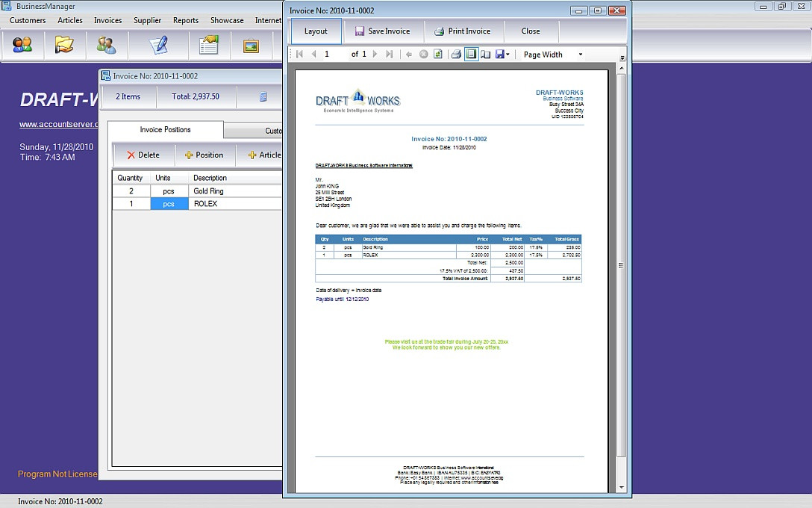Click the back navigation arrow in viewer

pyautogui.click(x=408, y=54)
